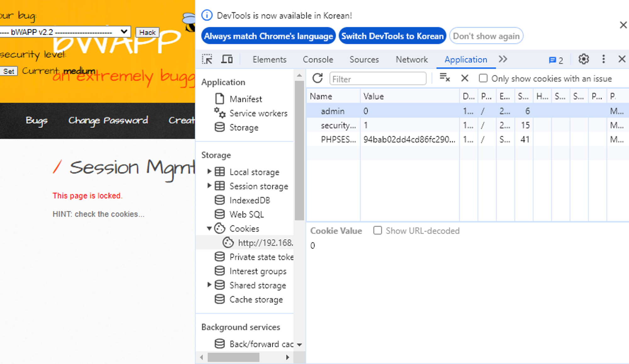Click the 94bab02dd4cd86fc290... value cell

coord(409,139)
